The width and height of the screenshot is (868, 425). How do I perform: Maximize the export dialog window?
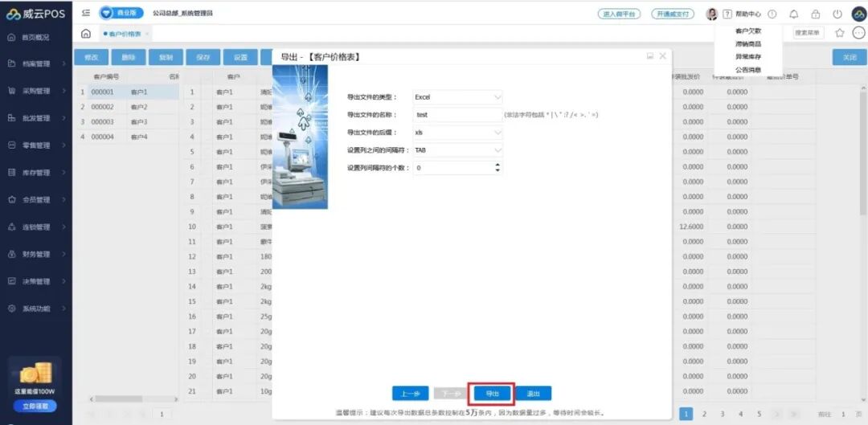[649, 56]
